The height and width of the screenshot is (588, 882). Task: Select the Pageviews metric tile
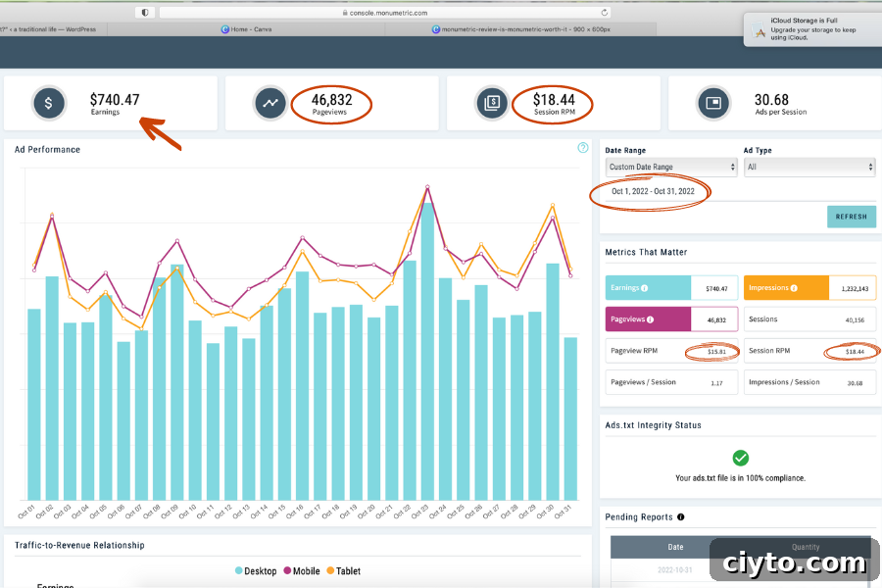(671, 319)
